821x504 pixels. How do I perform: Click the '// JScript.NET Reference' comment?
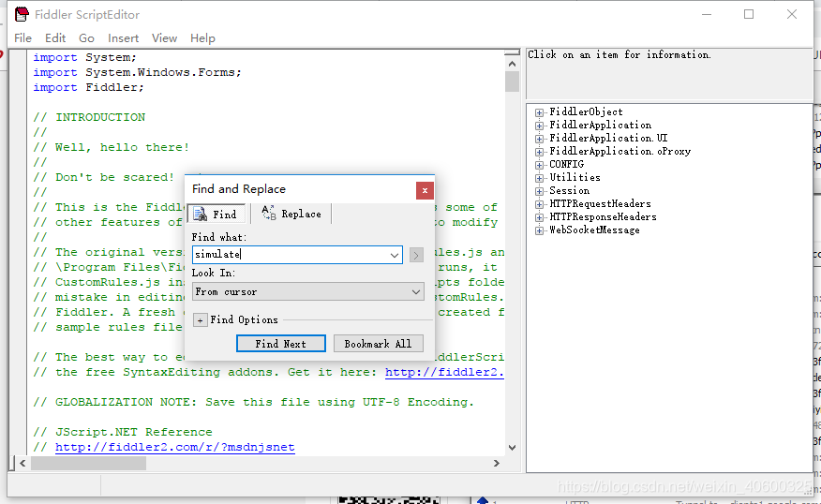tap(123, 432)
